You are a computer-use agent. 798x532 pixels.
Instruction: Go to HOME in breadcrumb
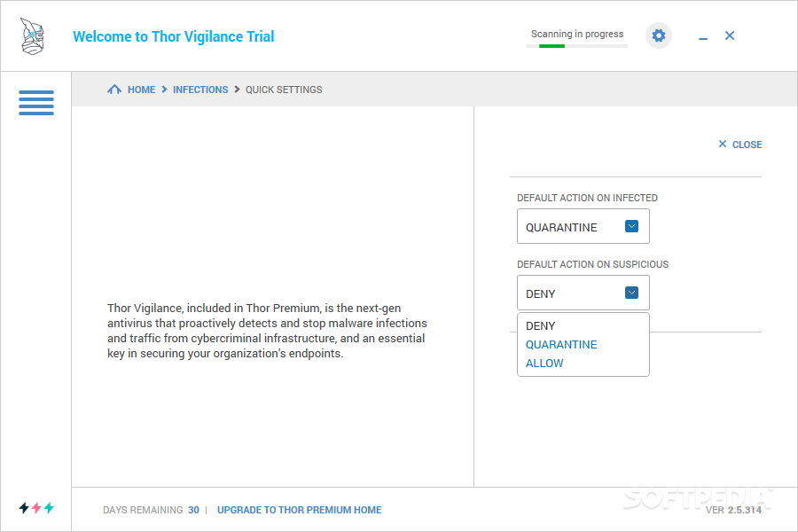[142, 90]
